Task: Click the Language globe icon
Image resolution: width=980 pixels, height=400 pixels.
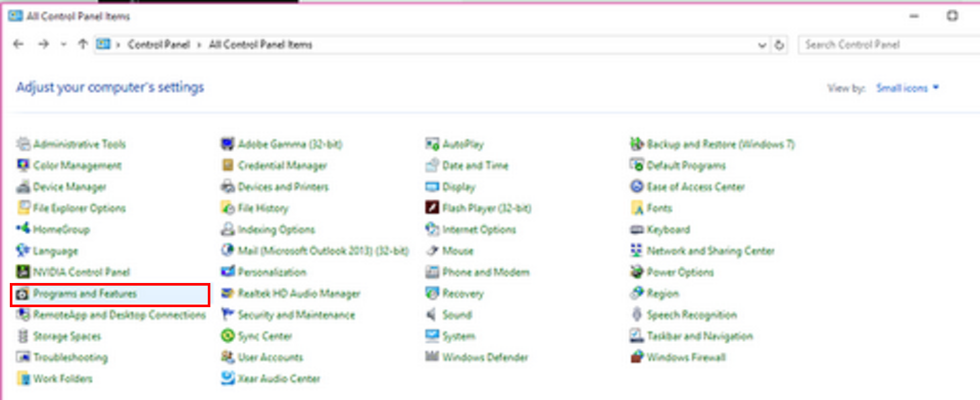Action: (24, 251)
